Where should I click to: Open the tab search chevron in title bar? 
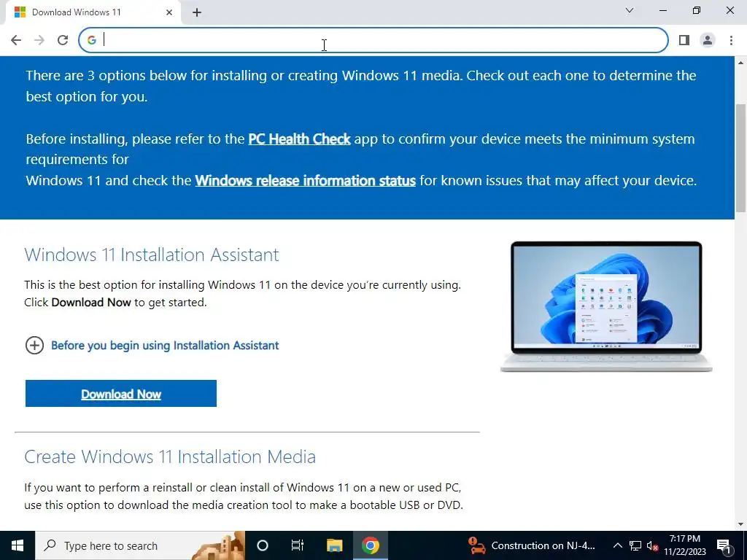pyautogui.click(x=630, y=10)
